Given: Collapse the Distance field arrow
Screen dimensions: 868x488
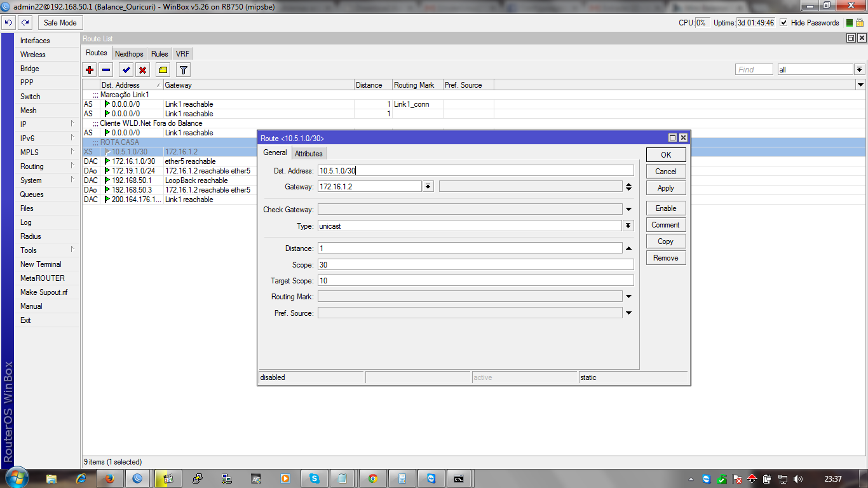Looking at the screenshot, I should [628, 248].
